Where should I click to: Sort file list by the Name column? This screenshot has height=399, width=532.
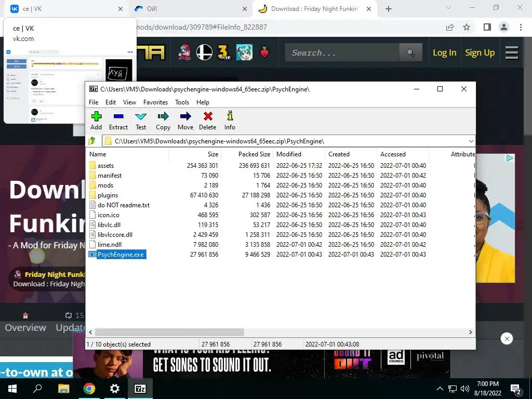(128, 154)
